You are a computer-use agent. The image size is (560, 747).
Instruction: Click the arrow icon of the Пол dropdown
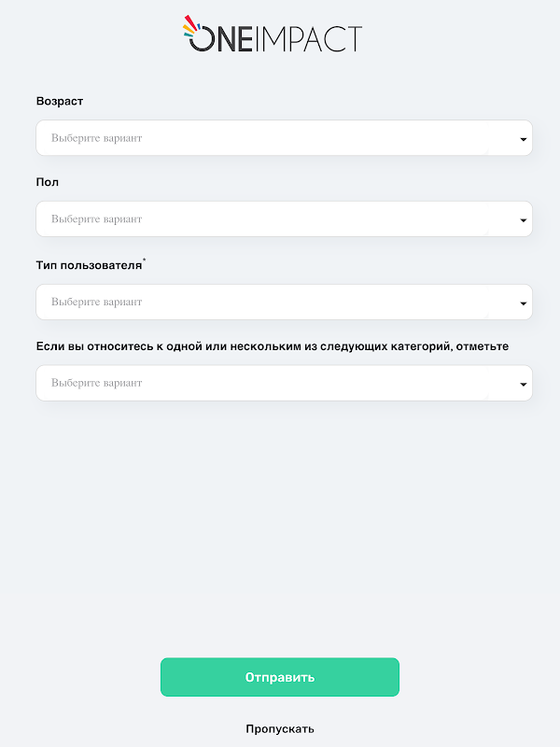point(523,220)
